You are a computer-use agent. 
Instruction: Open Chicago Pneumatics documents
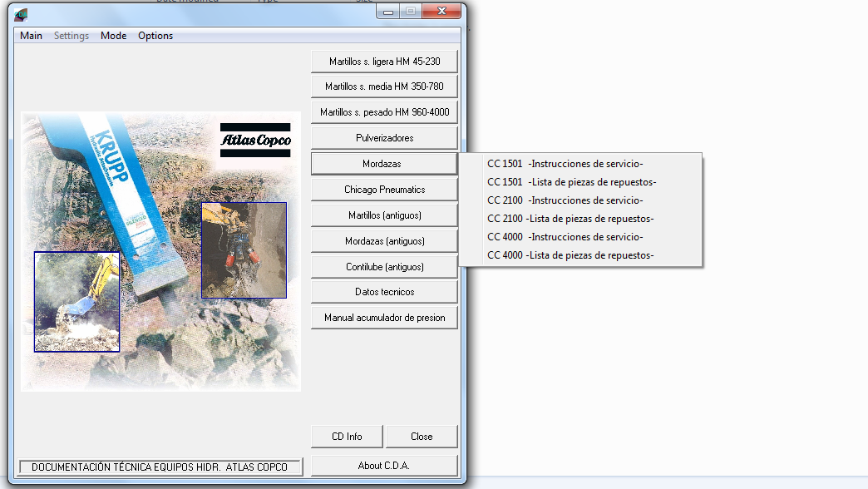click(x=384, y=190)
